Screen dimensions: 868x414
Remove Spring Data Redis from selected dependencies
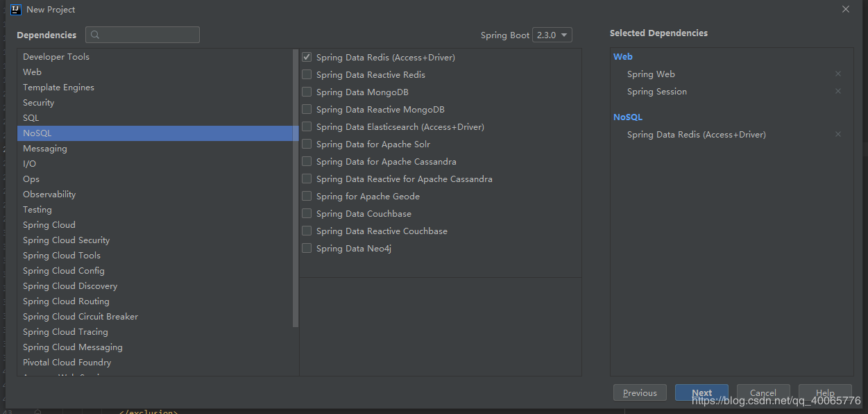coord(837,135)
